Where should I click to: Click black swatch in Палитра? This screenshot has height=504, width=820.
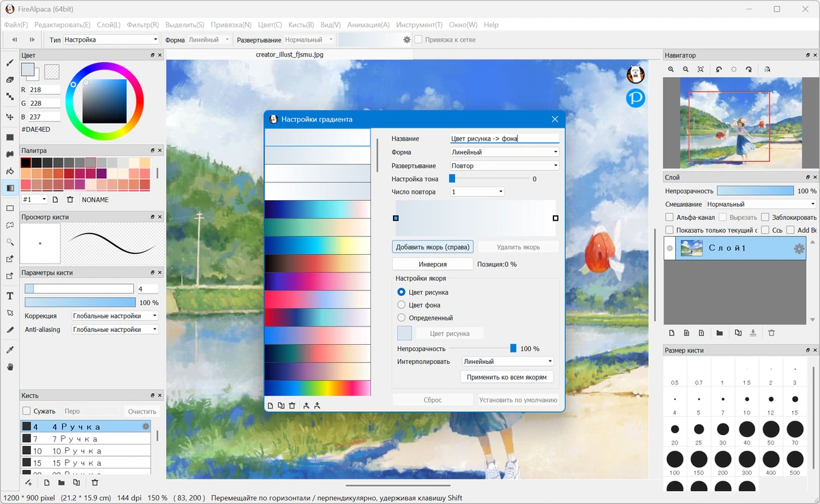(26, 163)
